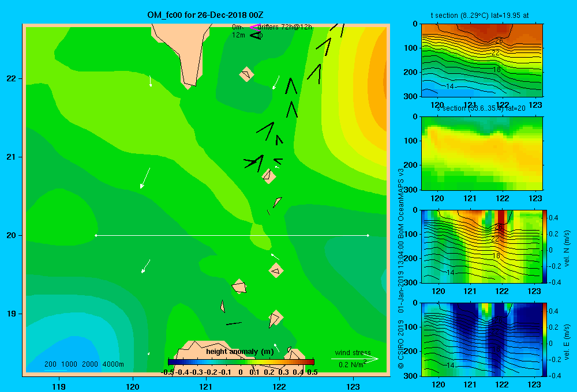Select the right endpoint of the white section line
The image size is (577, 392).
(x=368, y=235)
